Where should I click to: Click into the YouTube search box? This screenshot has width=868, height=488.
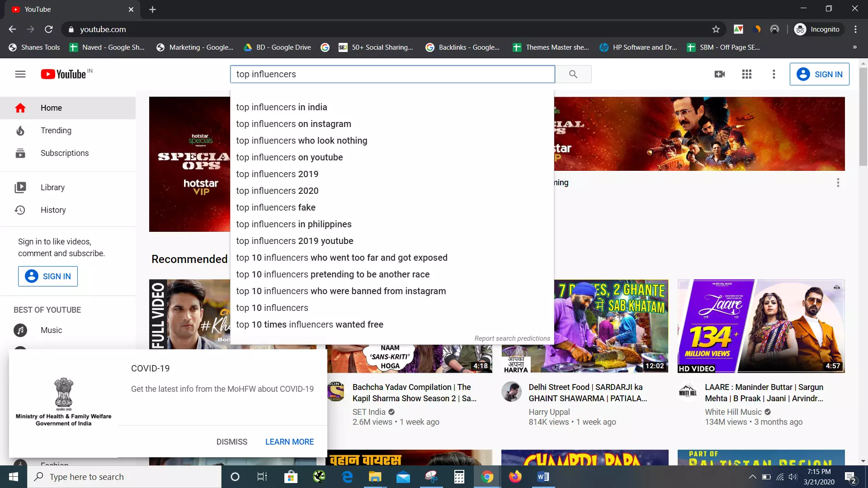392,74
